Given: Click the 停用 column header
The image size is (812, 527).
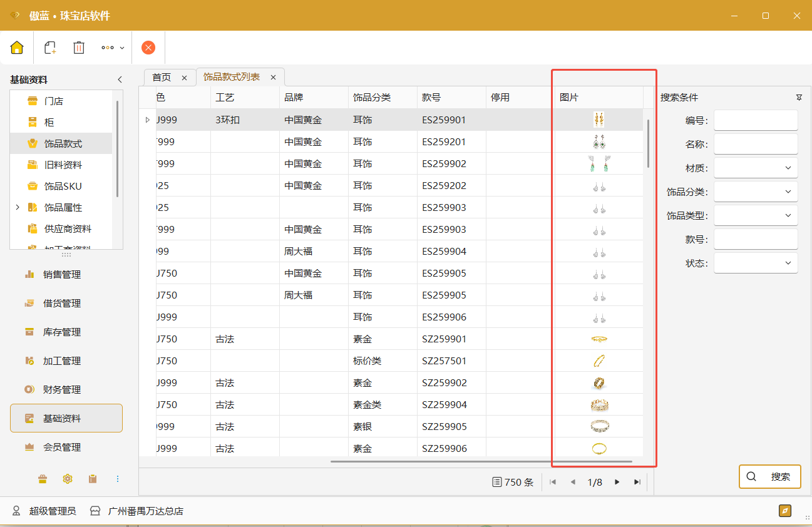Looking at the screenshot, I should [x=520, y=98].
